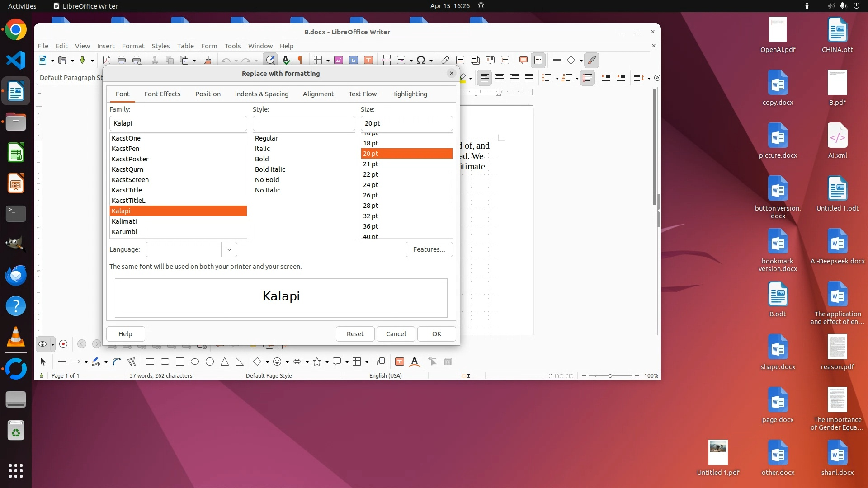Viewport: 868px width, 488px height.
Task: Open the Styles menu
Action: point(160,46)
